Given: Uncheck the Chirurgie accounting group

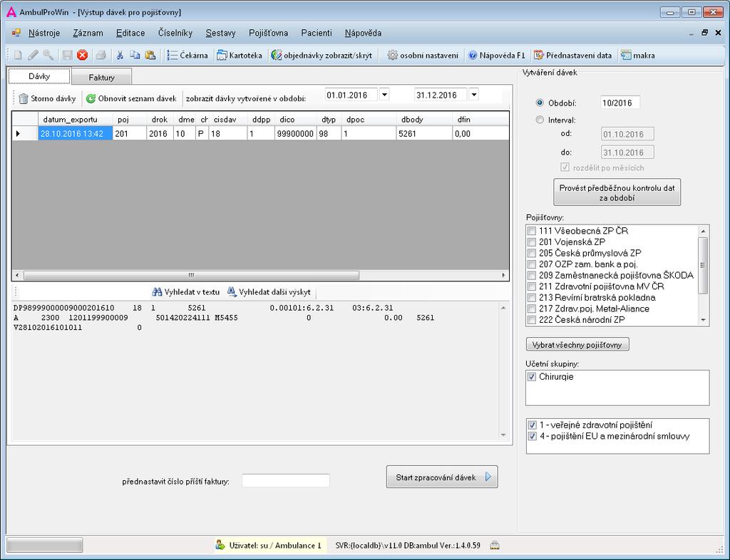Looking at the screenshot, I should [x=532, y=377].
